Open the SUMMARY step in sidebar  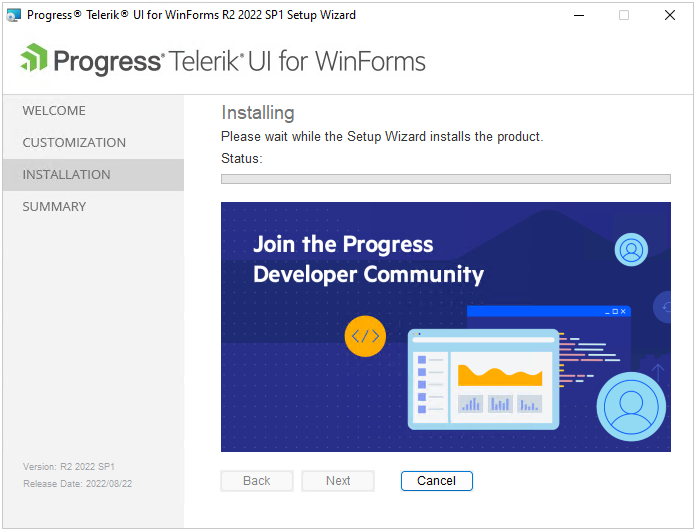tap(54, 207)
